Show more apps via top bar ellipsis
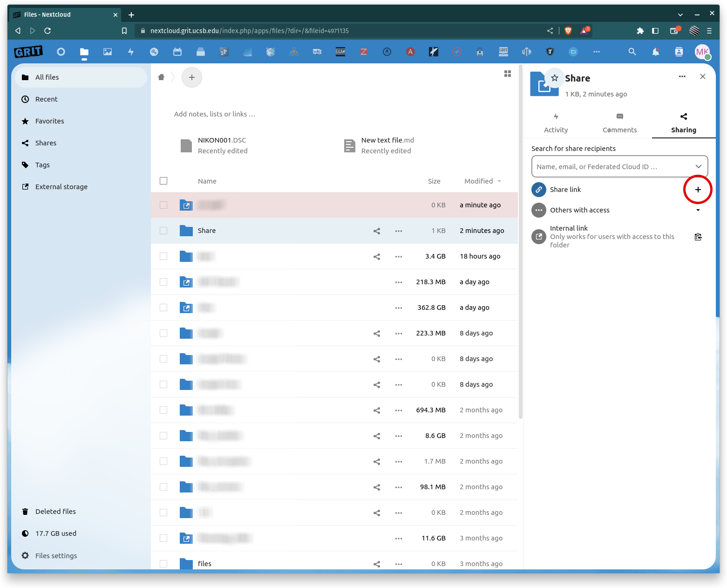The width and height of the screenshot is (727, 588). [597, 52]
